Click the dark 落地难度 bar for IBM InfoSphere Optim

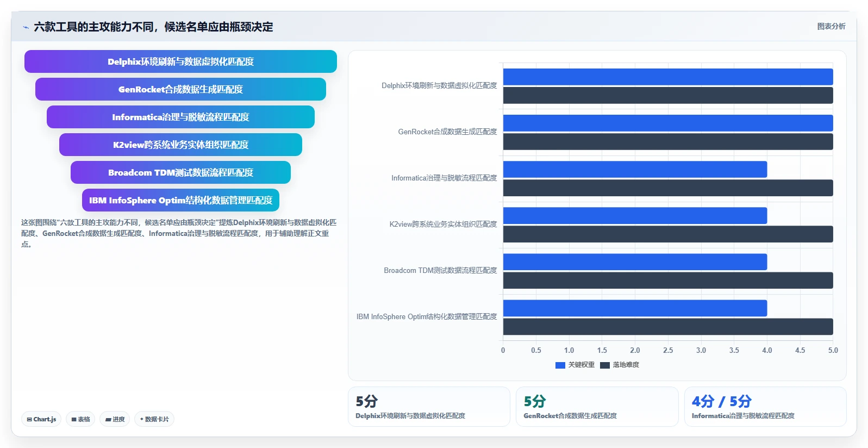668,326
